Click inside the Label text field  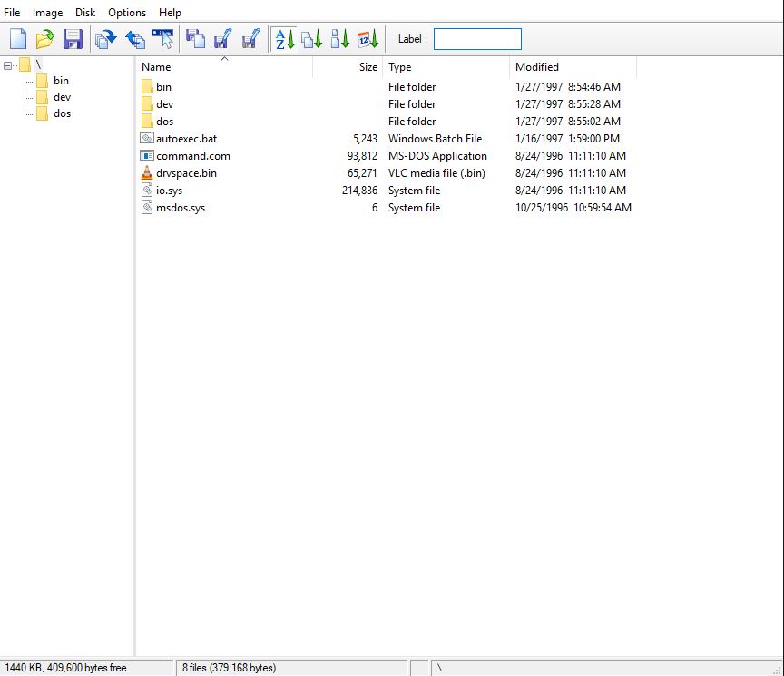pyautogui.click(x=477, y=39)
